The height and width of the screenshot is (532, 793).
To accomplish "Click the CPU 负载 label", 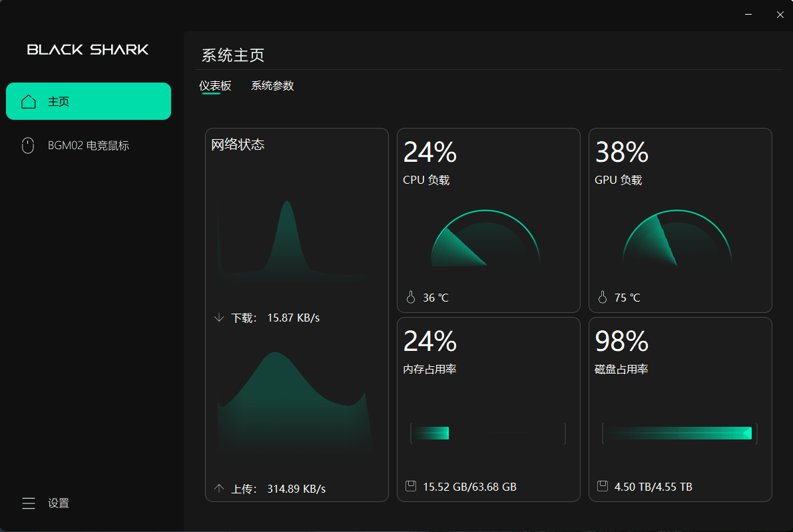I will [426, 180].
